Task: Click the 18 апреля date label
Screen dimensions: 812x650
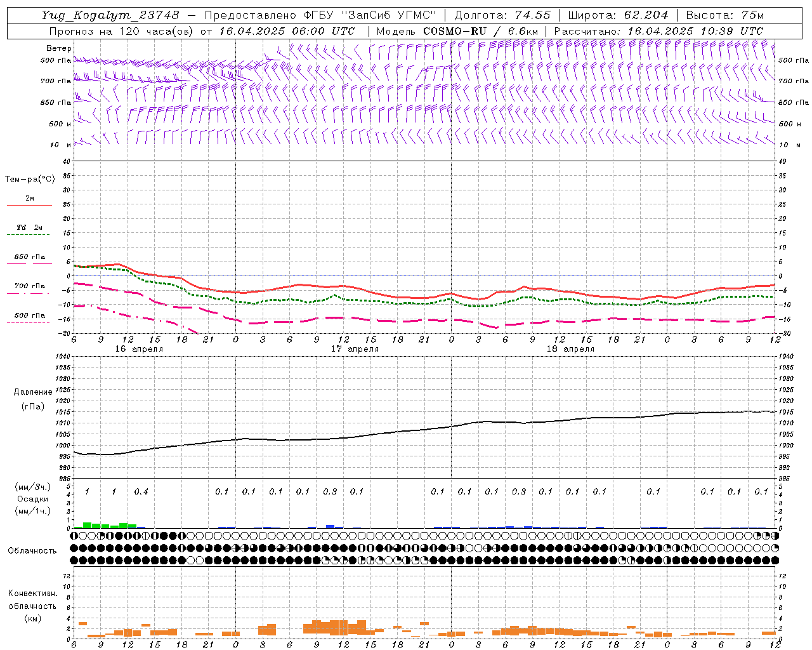Action: (570, 349)
